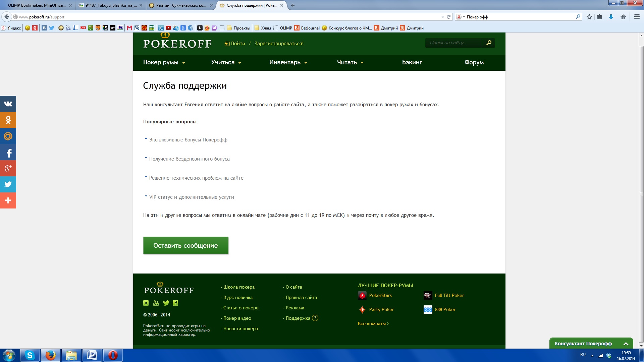Open Pokeroff Twitter icon in footer
Image resolution: width=644 pixels, height=362 pixels.
[166, 303]
